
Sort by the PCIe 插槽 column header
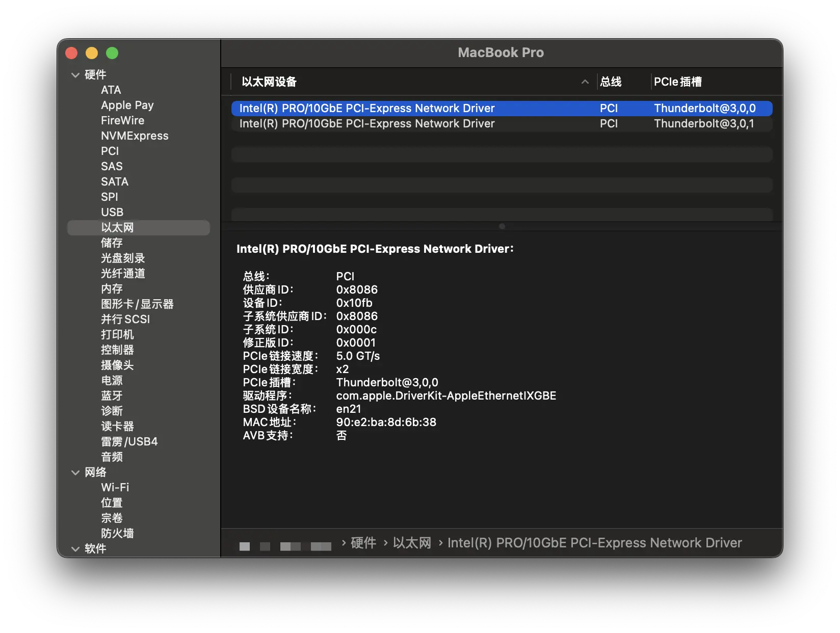pos(677,82)
